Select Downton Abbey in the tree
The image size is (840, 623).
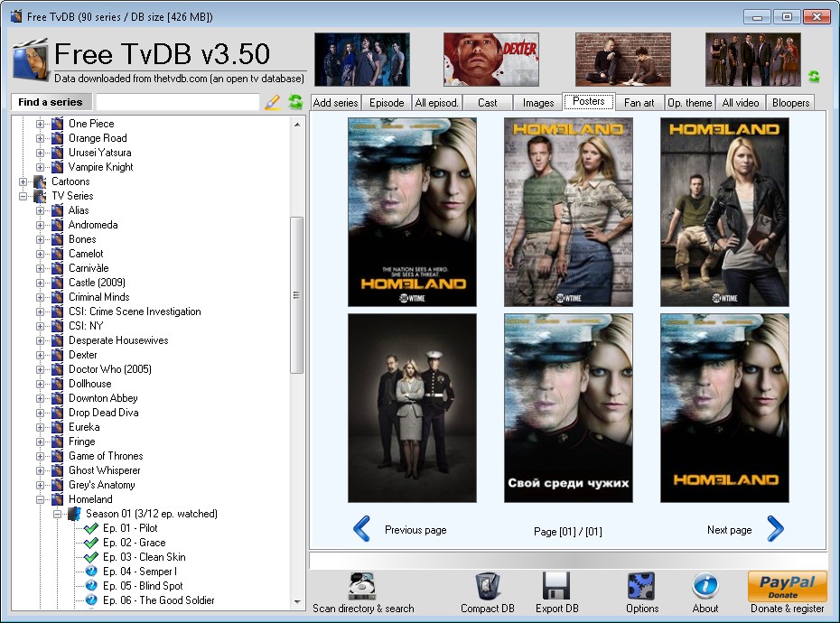pyautogui.click(x=103, y=398)
